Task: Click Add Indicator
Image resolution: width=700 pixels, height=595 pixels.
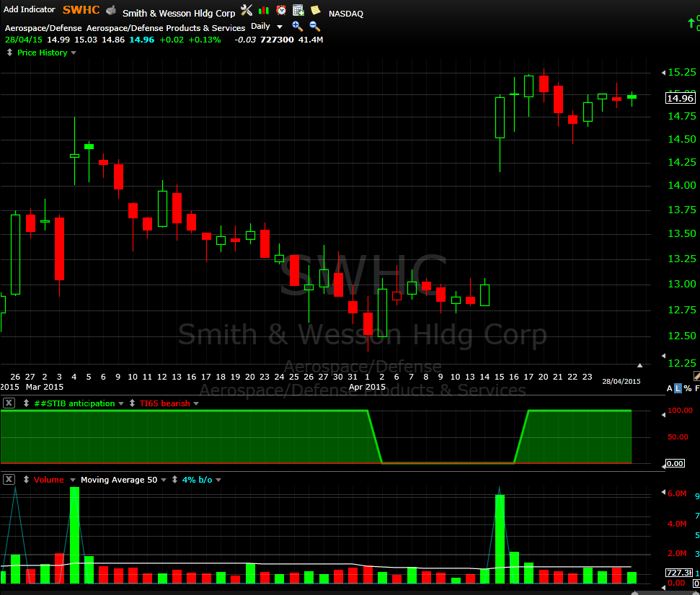Action: click(29, 9)
